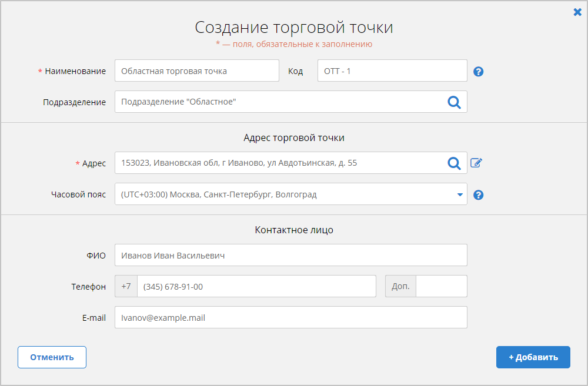Focus the Код field containing ОТТ - 1
Screen dimensions: 588x386
point(392,71)
